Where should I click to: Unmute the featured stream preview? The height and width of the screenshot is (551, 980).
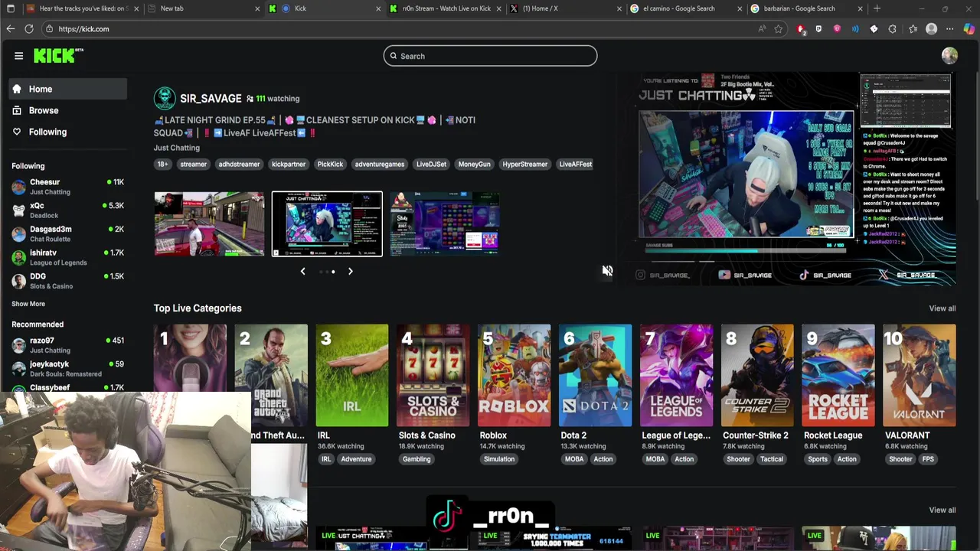[607, 271]
